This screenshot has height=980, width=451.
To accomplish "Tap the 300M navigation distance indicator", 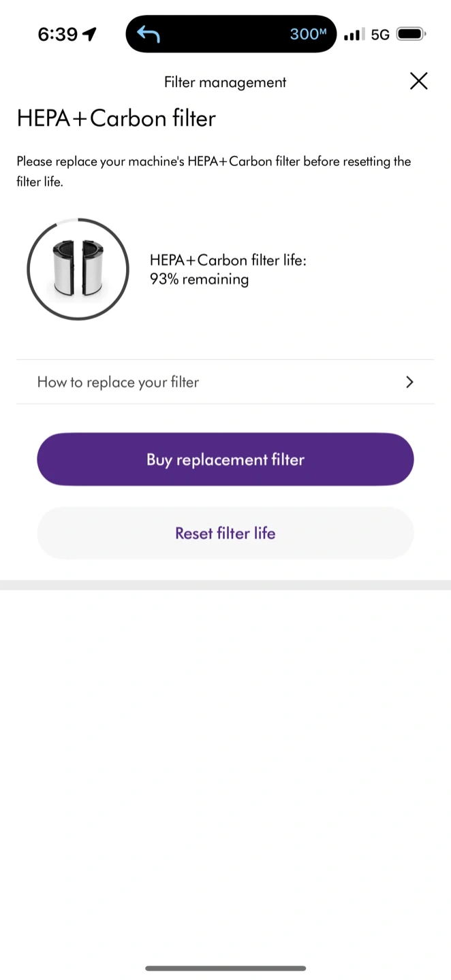I will point(308,34).
